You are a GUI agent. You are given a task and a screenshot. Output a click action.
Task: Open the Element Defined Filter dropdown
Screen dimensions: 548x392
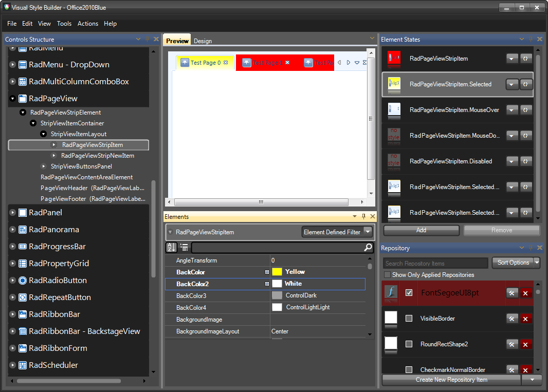(x=368, y=232)
